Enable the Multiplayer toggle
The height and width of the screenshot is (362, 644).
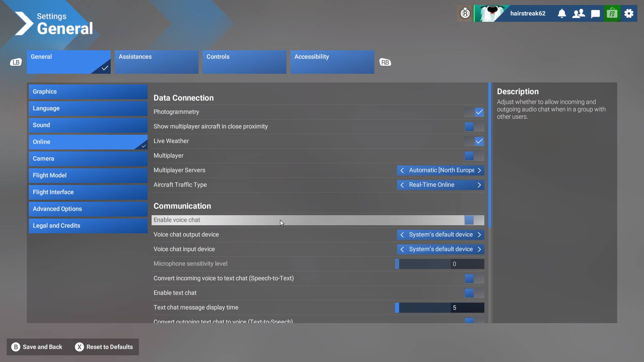[x=474, y=156]
